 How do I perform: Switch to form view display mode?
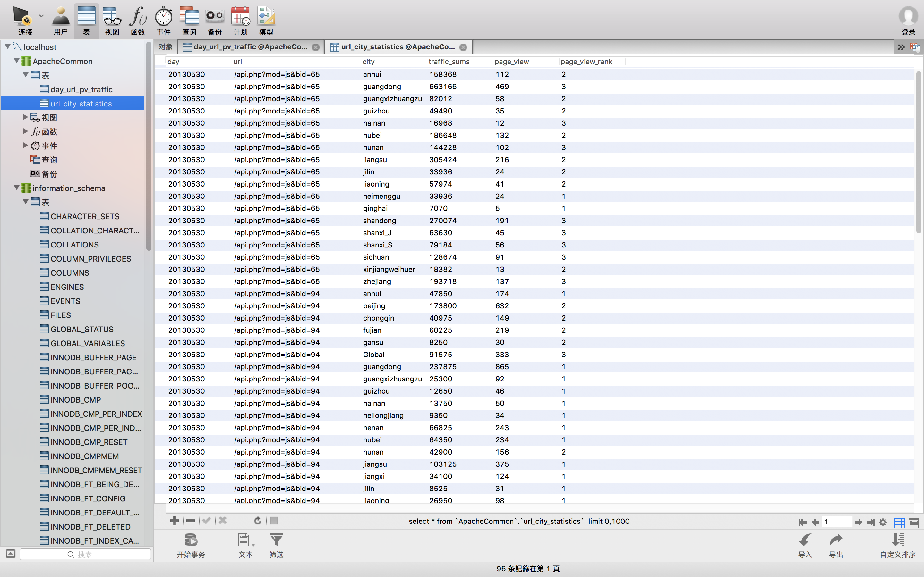point(914,522)
